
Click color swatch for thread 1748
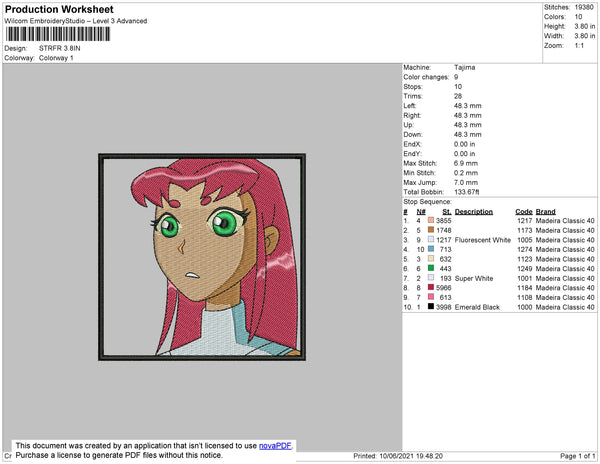coord(431,230)
